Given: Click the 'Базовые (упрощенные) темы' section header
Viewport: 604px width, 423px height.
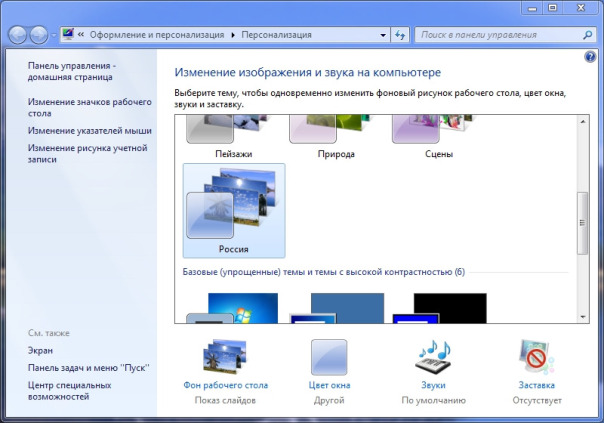Looking at the screenshot, I should pos(324,272).
